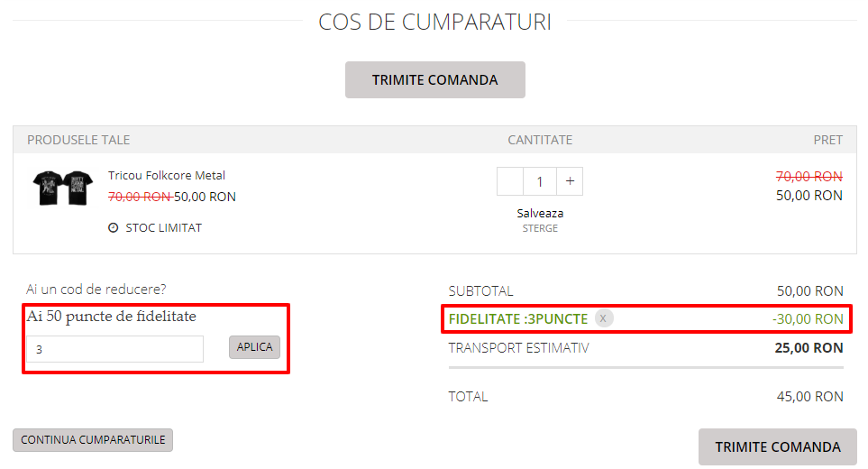Viewport: 868px width, 469px height.
Task: Click the TOTAL amount 45,00 RON
Action: click(x=810, y=397)
